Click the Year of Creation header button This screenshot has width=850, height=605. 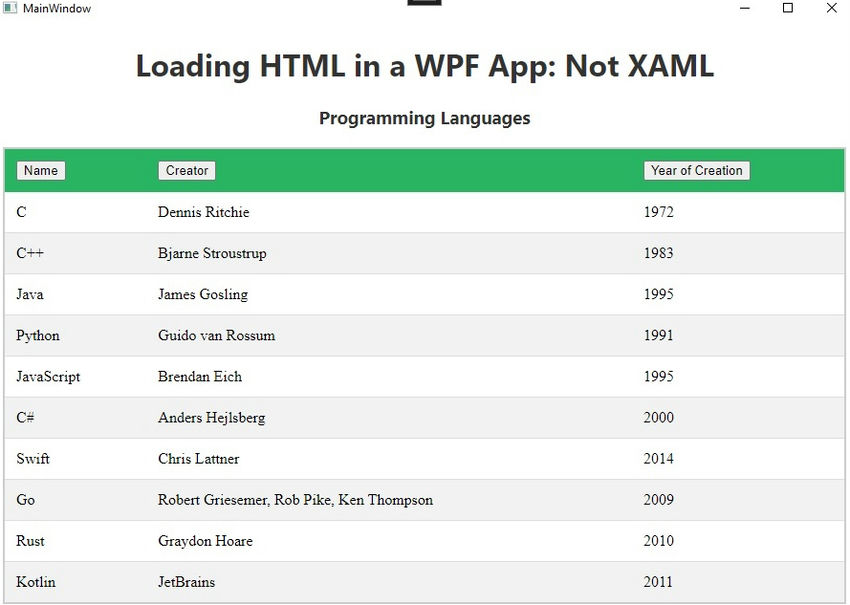pos(697,170)
